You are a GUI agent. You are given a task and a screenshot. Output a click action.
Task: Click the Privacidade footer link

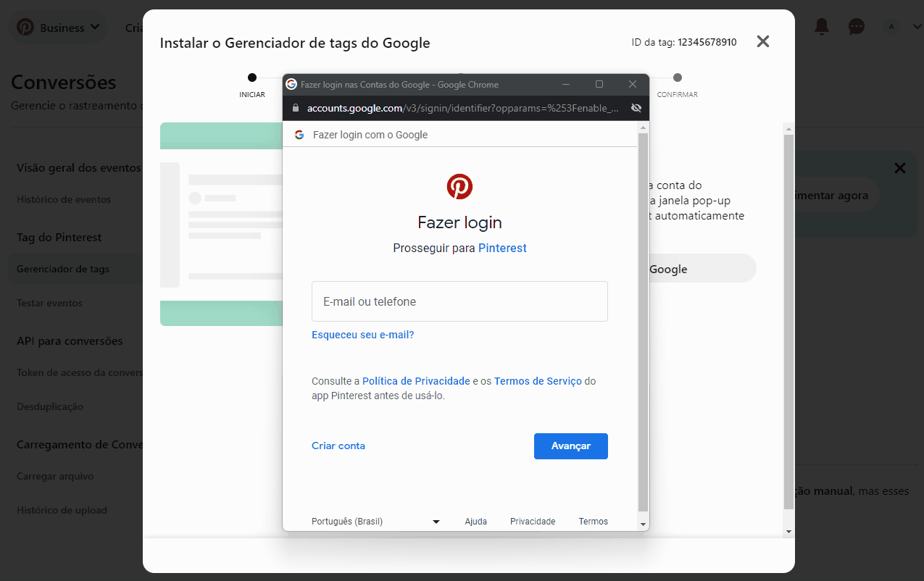[533, 522]
